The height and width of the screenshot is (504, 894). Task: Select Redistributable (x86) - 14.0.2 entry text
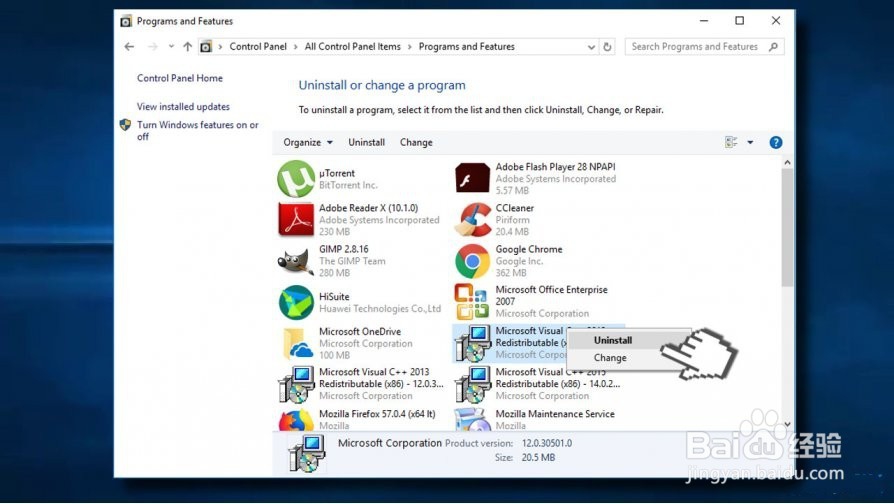pos(558,384)
